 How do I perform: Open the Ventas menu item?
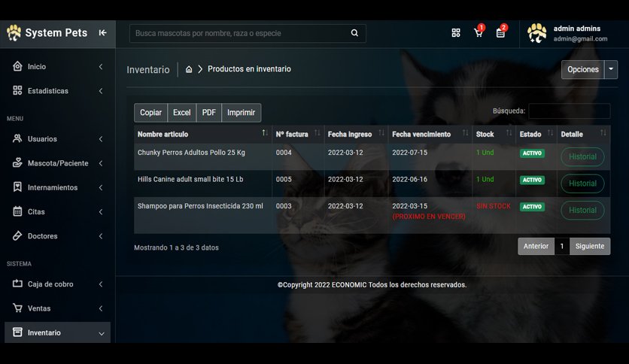pos(57,308)
